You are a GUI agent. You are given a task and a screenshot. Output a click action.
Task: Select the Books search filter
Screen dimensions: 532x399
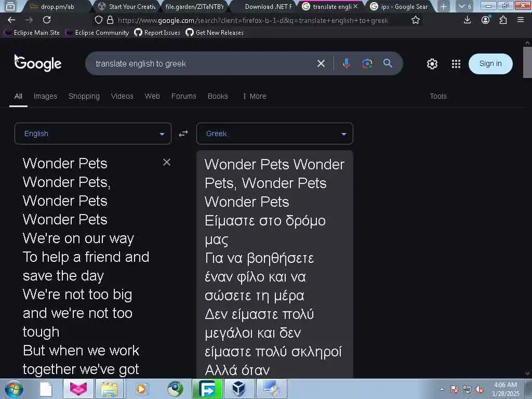(x=218, y=96)
